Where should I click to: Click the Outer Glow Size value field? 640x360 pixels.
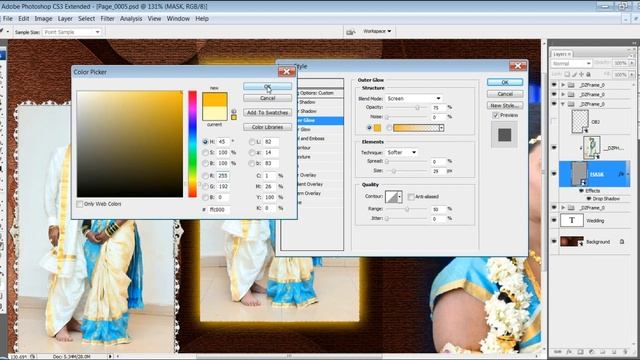pos(438,171)
